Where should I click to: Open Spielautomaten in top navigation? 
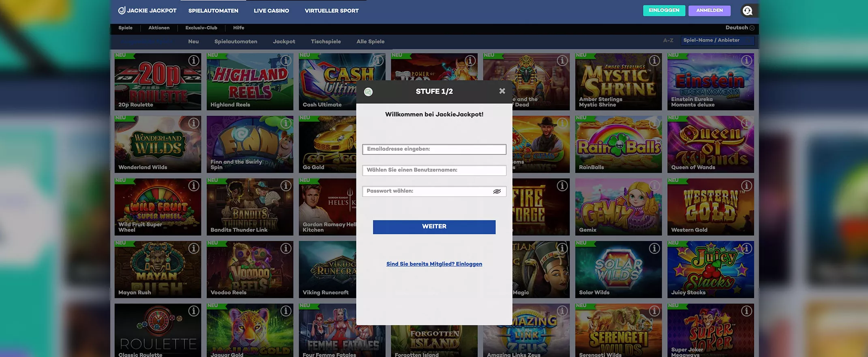coord(213,11)
